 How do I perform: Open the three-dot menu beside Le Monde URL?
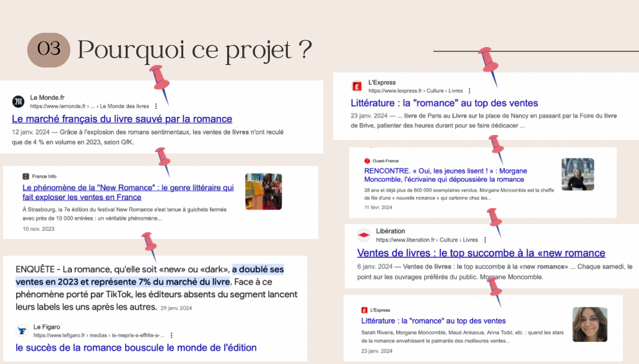(156, 106)
